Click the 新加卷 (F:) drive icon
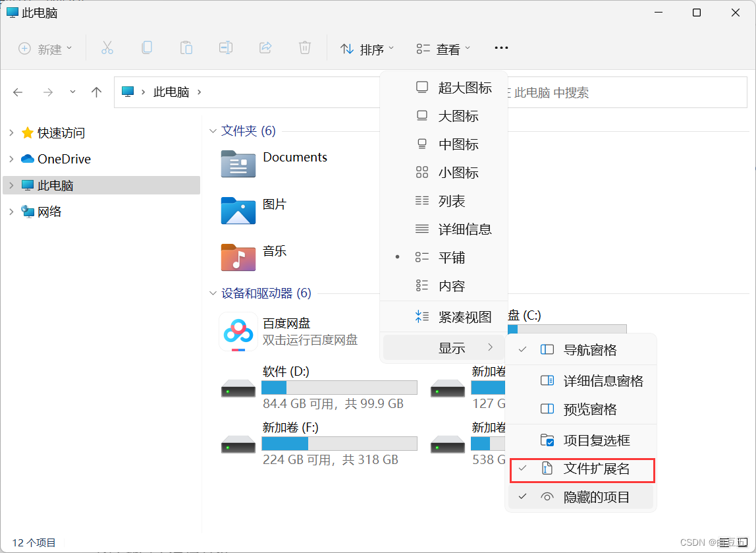756x553 pixels. coord(238,444)
